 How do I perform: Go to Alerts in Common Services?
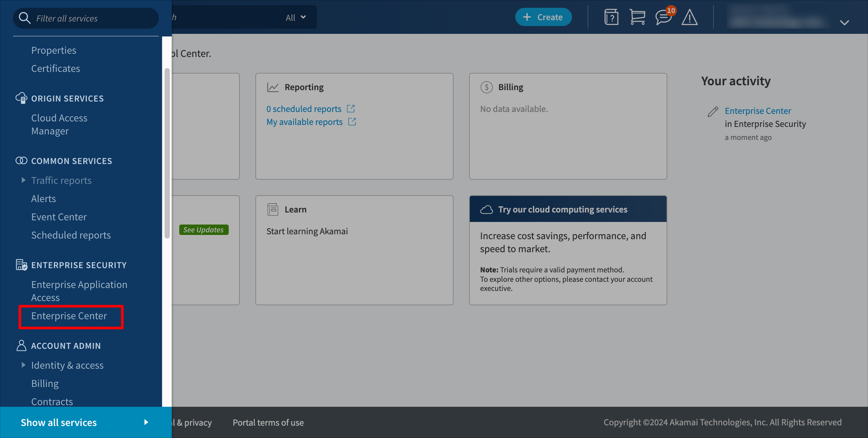[44, 198]
